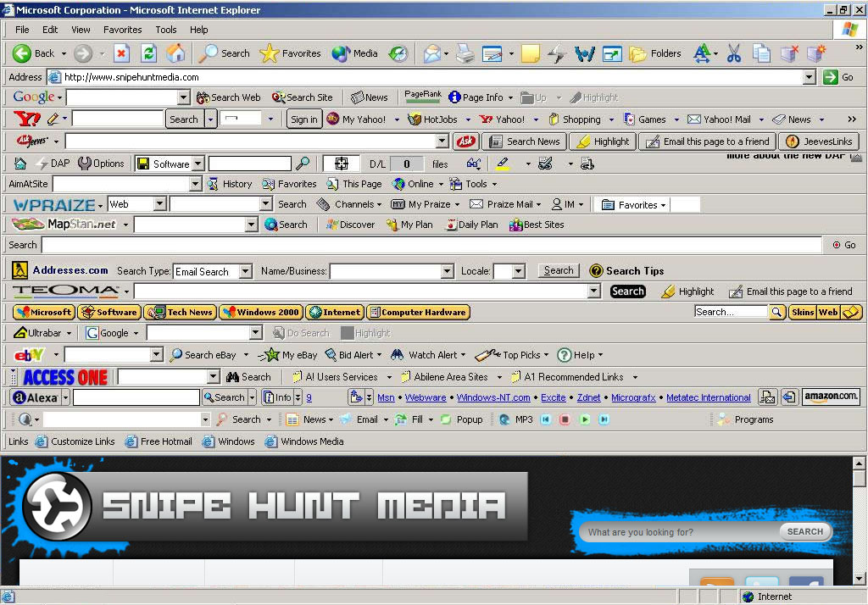
Task: Open the Tools menu in menu bar
Action: click(165, 30)
